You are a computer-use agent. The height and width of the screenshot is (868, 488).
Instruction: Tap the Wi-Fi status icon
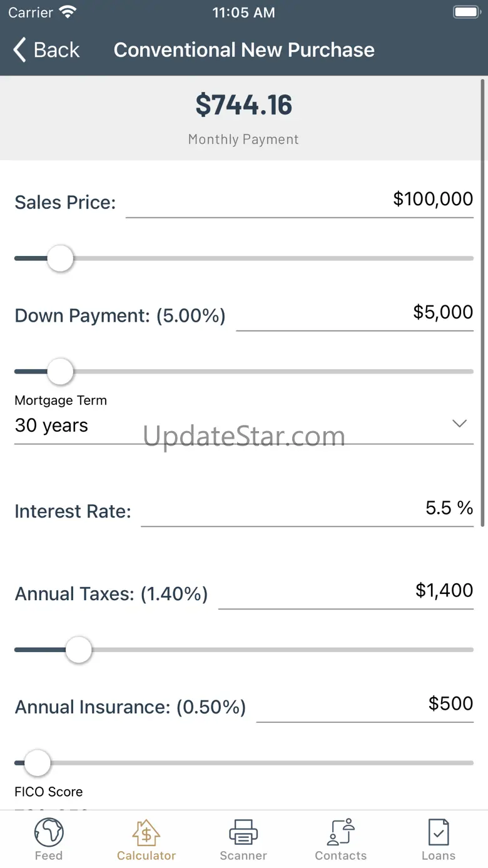tap(67, 13)
